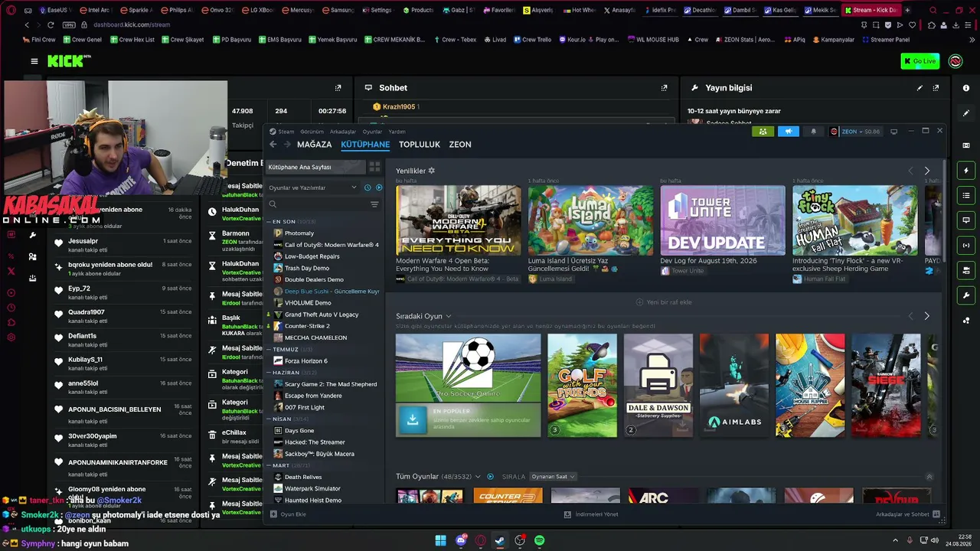The height and width of the screenshot is (551, 980).
Task: Click the Steam announcements megaphone icon
Action: (x=788, y=132)
